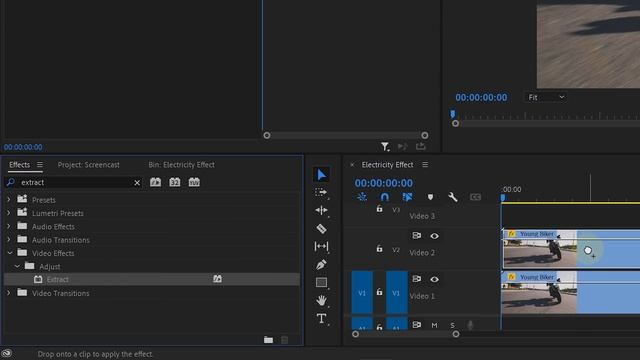Image resolution: width=640 pixels, height=360 pixels.
Task: Add a marker in the timeline
Action: 430,197
